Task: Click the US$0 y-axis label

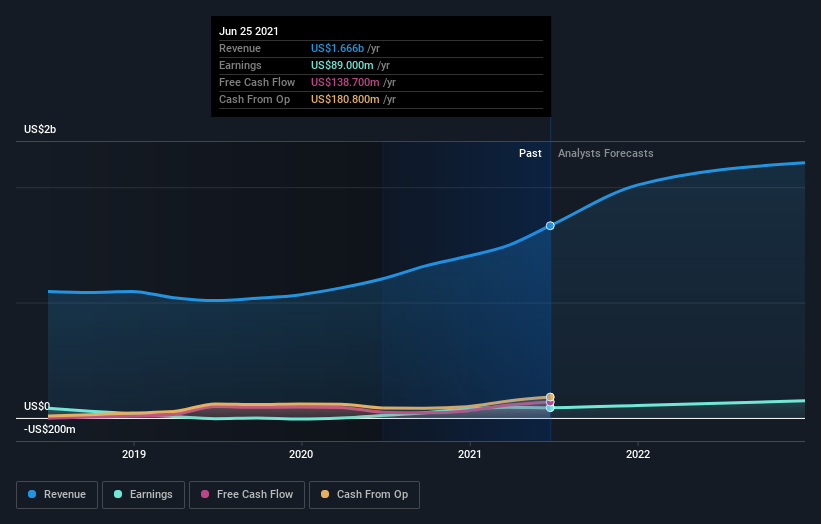Action: tap(37, 406)
